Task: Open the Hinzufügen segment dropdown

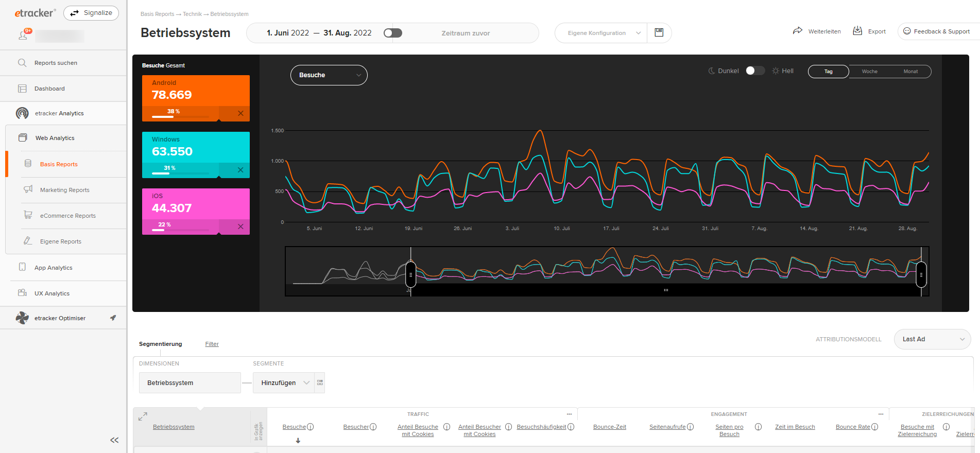Action: coord(283,382)
